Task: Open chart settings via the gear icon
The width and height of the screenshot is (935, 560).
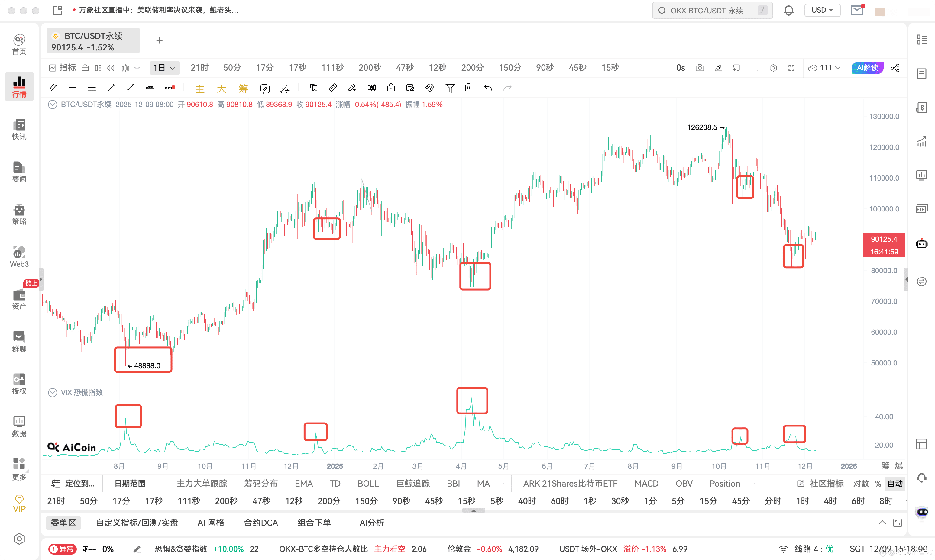Action: 773,68
